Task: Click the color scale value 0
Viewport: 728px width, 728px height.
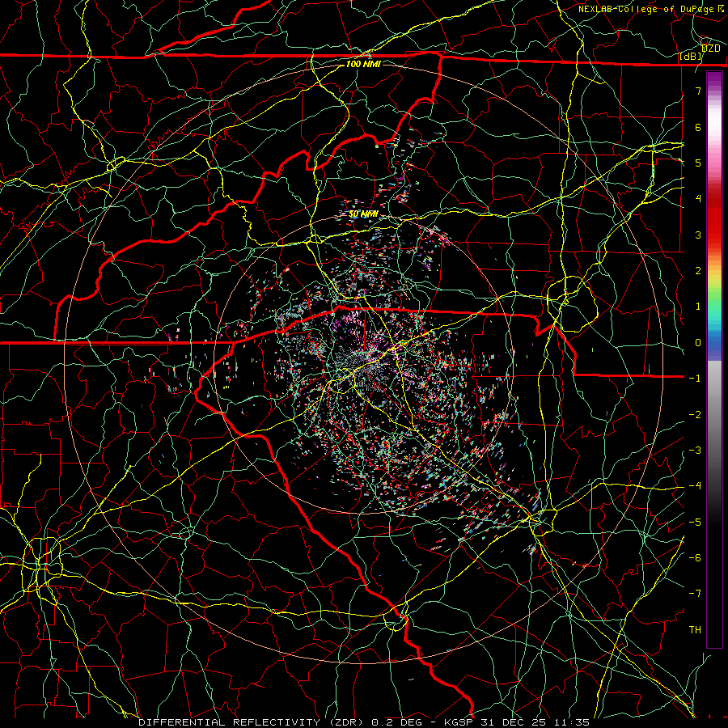Action: 698,343
